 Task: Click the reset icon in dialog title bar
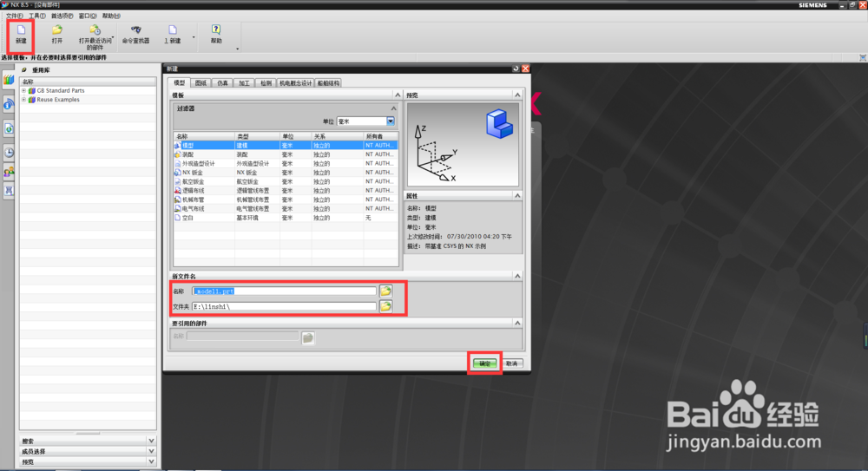click(516, 69)
